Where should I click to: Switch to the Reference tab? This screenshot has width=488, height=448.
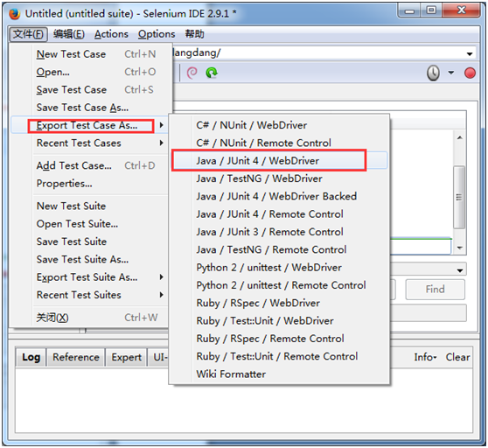[75, 357]
